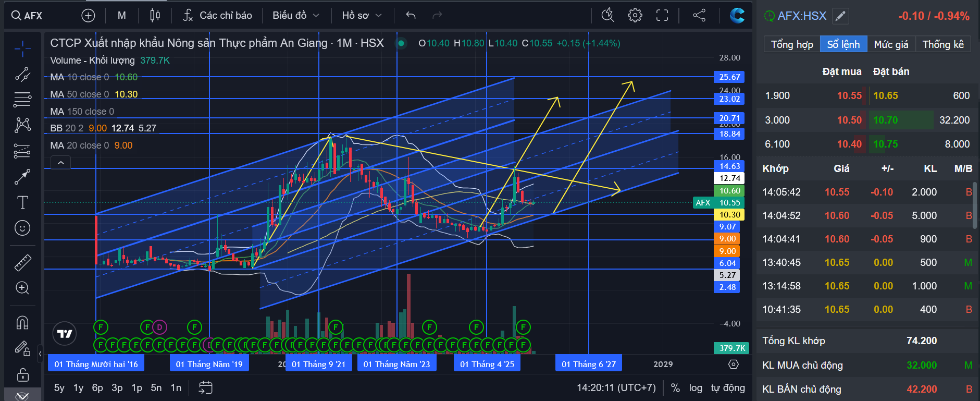Viewport: 980px width, 401px height.
Task: Open symbol search for AFX
Action: tap(27, 16)
